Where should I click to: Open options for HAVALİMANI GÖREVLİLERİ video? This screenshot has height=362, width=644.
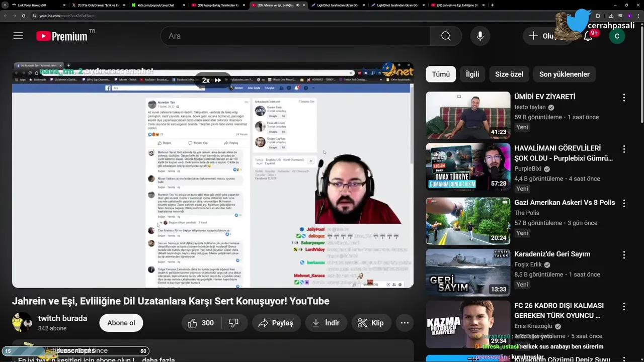point(624,149)
